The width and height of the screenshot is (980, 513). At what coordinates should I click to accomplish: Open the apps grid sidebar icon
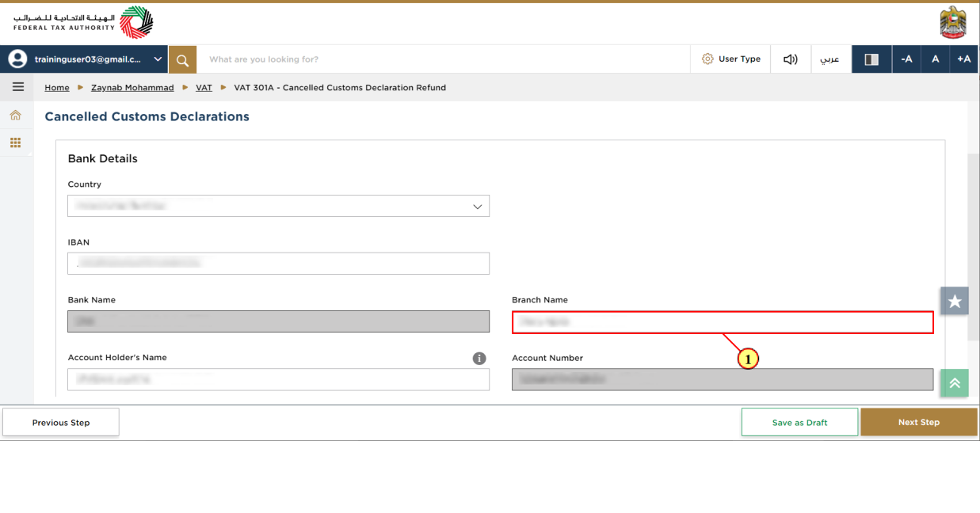[15, 142]
